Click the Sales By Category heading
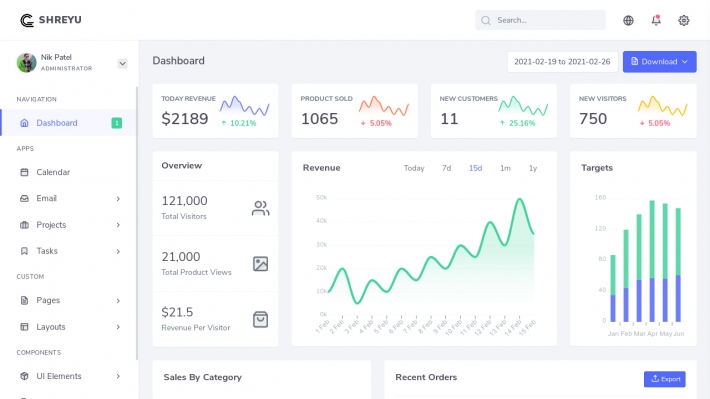Viewport: 710px width, 399px height. point(202,377)
